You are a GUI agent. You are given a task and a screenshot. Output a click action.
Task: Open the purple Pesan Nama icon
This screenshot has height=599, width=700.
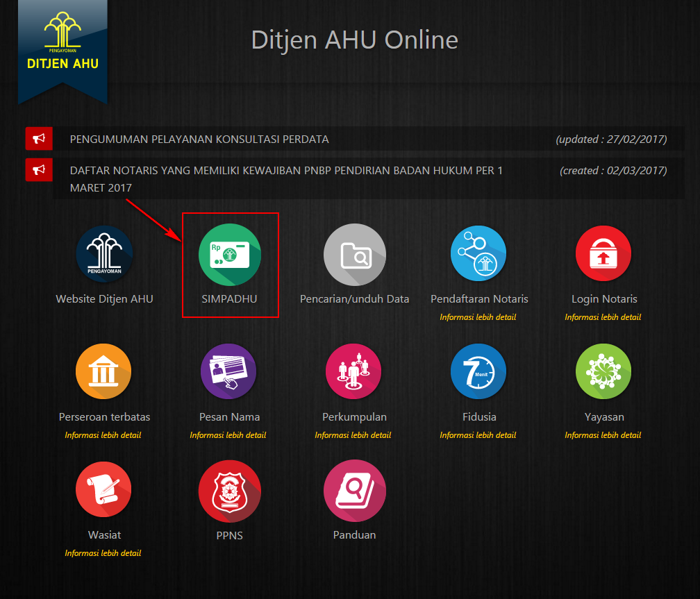coord(228,371)
